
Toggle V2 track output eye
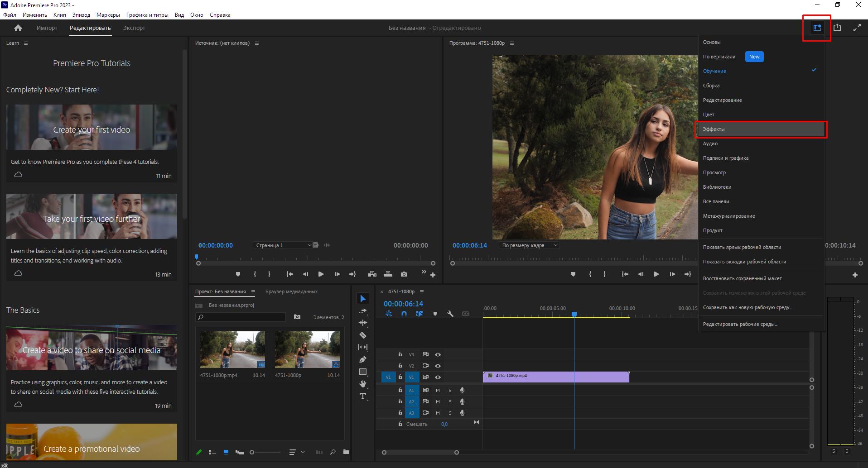point(438,366)
